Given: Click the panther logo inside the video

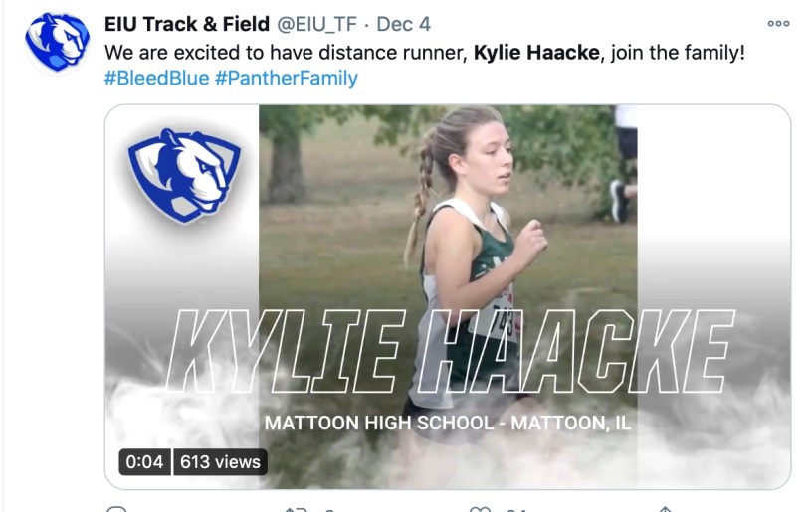Looking at the screenshot, I should click(185, 175).
